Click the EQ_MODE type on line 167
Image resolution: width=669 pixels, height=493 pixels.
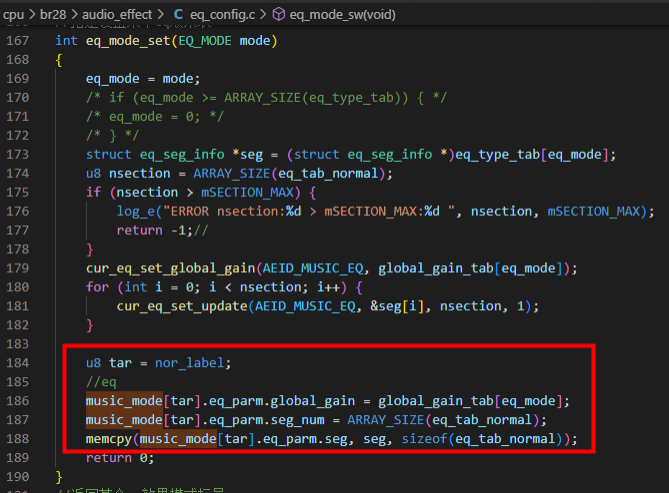click(x=205, y=41)
